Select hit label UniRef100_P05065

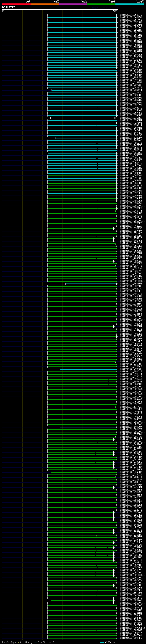tap(131, 324)
